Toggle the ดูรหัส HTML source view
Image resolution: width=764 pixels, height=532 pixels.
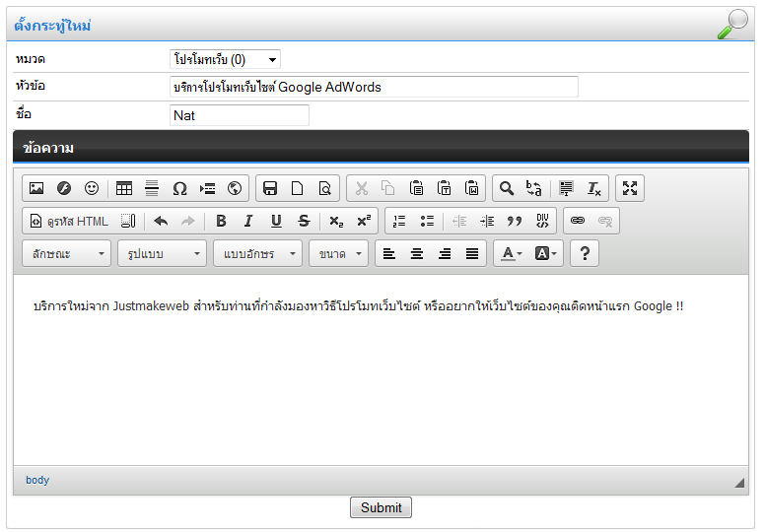(x=69, y=221)
